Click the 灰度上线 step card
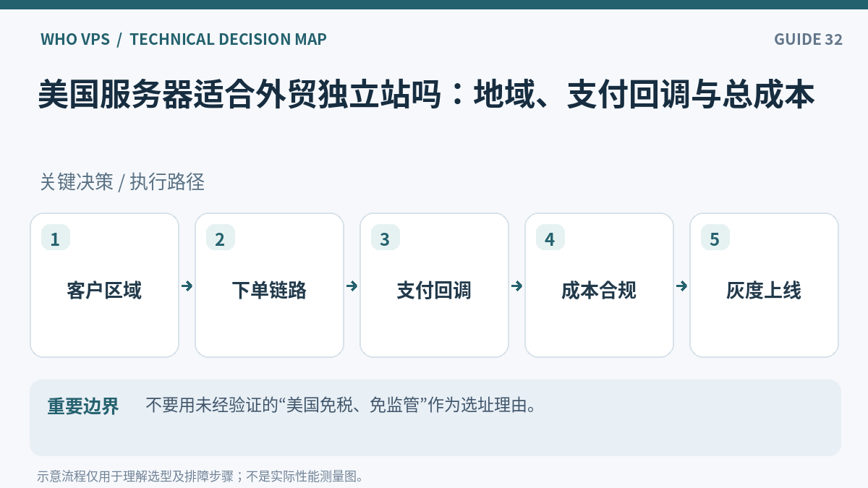868x488 pixels. 764,285
